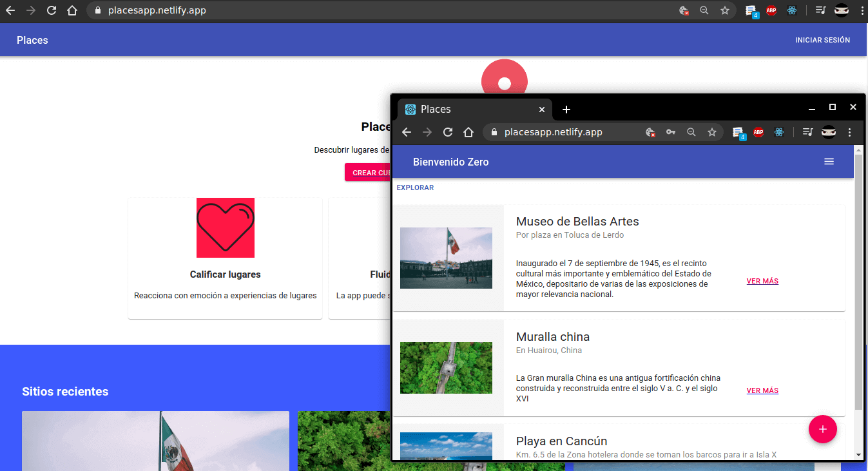Select the Places browser tab
This screenshot has height=471, width=868.
(470, 110)
